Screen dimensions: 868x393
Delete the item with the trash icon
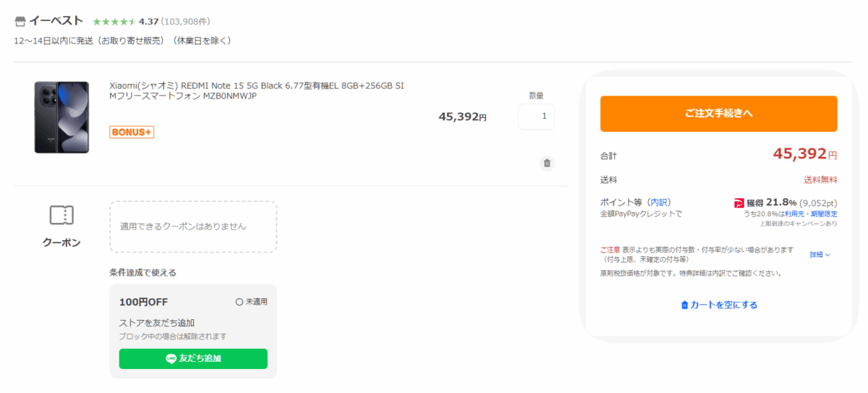(x=547, y=163)
